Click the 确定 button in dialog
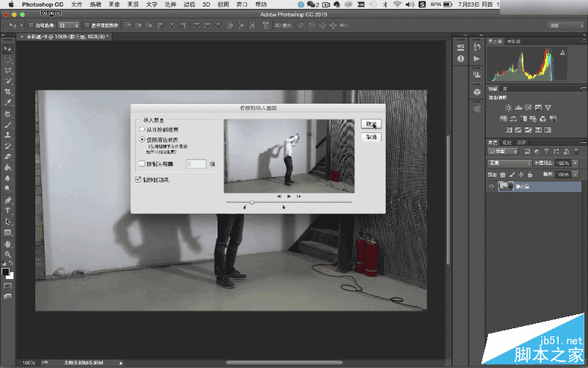This screenshot has height=368, width=588. [370, 124]
